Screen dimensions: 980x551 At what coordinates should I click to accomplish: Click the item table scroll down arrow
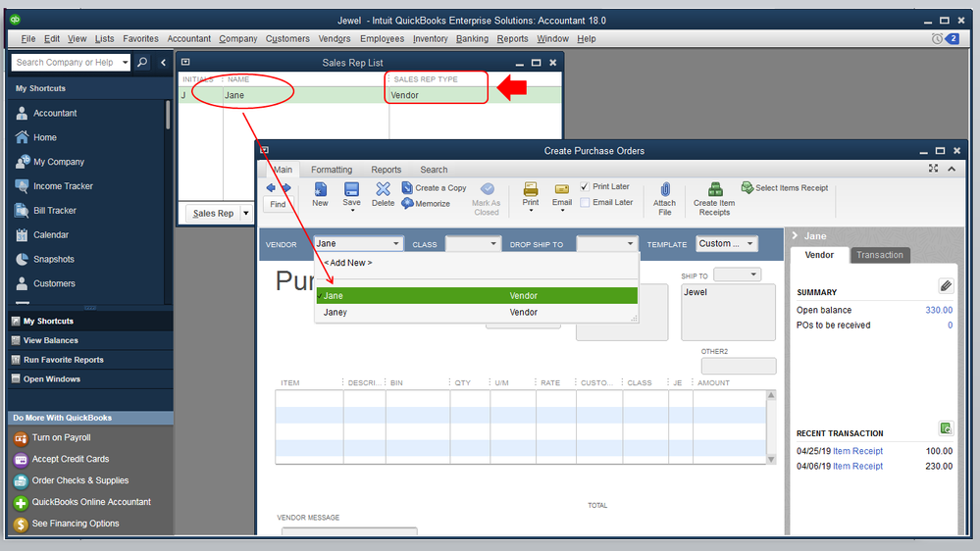771,459
